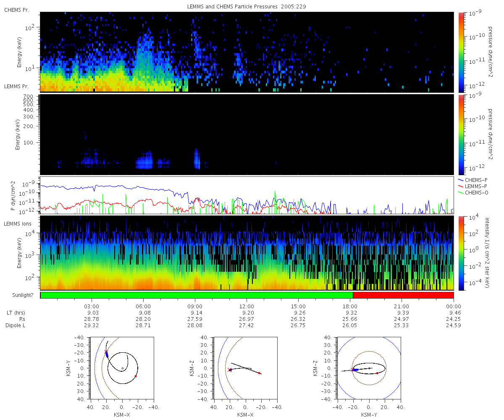Click the "P dyn/cm^2" axis label
Image resolution: width=504 pixels, height=420 pixels.
(13, 195)
